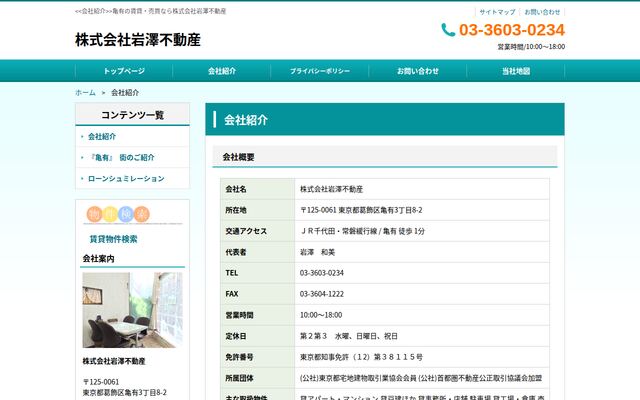Click the association cell starting (公社)東京都宅地建物取引業協会

point(422,378)
